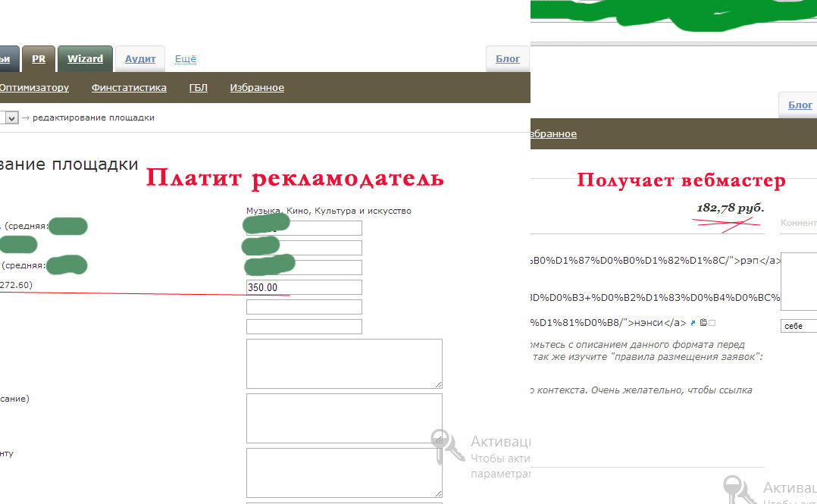Open the ГБЛ link
The width and height of the screenshot is (817, 504).
(198, 88)
